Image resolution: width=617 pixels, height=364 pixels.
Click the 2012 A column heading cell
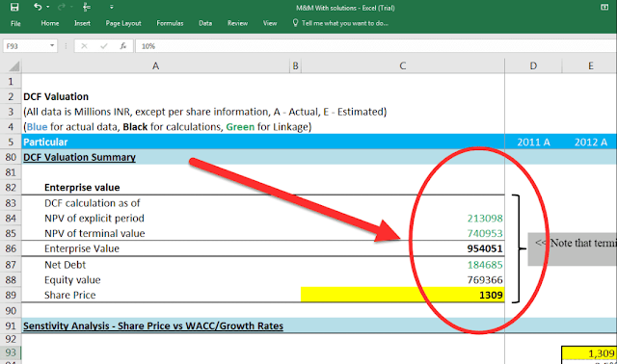pyautogui.click(x=590, y=142)
